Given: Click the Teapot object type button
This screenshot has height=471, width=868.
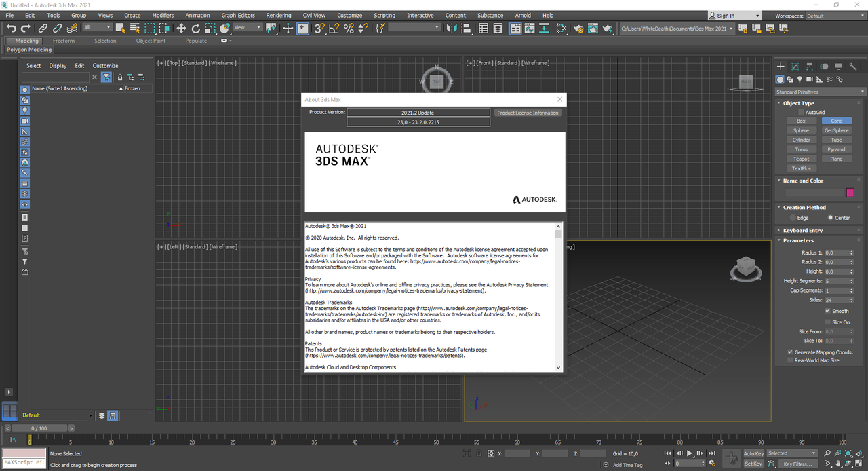Looking at the screenshot, I should [801, 159].
